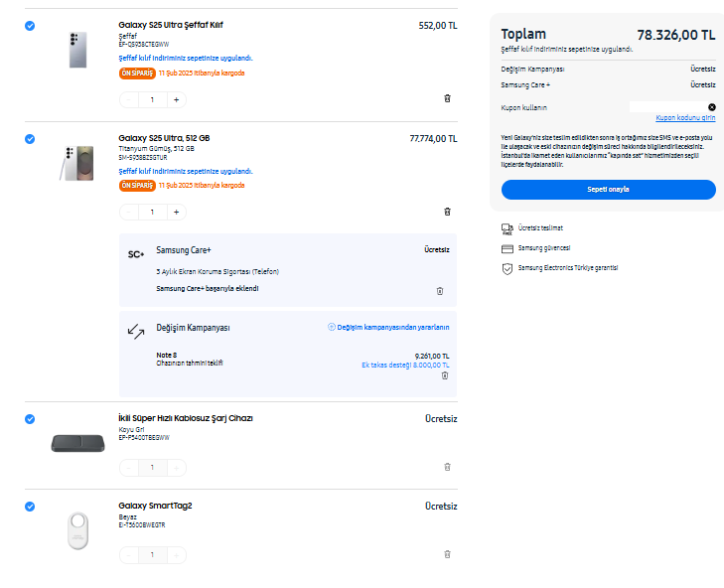This screenshot has width=724, height=588.
Task: Click trash icon for Galaxy SmartTag2
Action: pyautogui.click(x=447, y=553)
